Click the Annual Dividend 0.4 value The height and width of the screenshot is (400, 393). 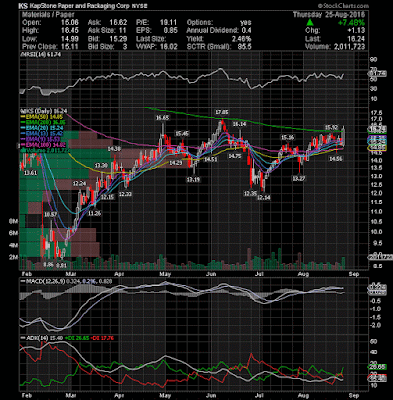point(247,31)
